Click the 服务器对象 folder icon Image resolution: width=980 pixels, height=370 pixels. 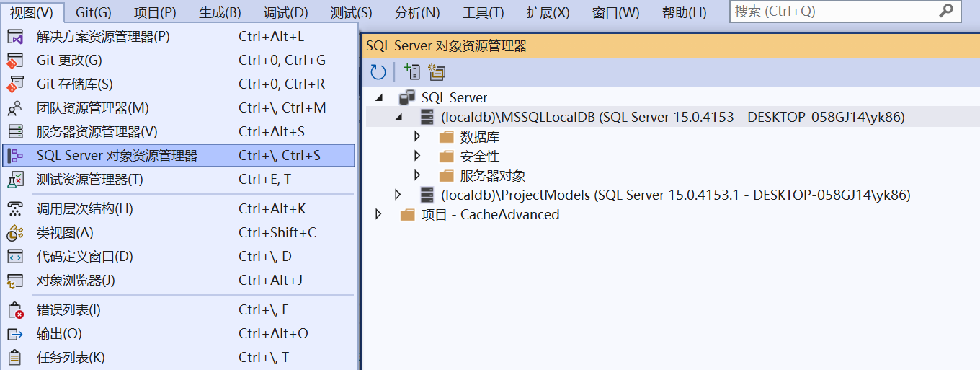pyautogui.click(x=447, y=175)
